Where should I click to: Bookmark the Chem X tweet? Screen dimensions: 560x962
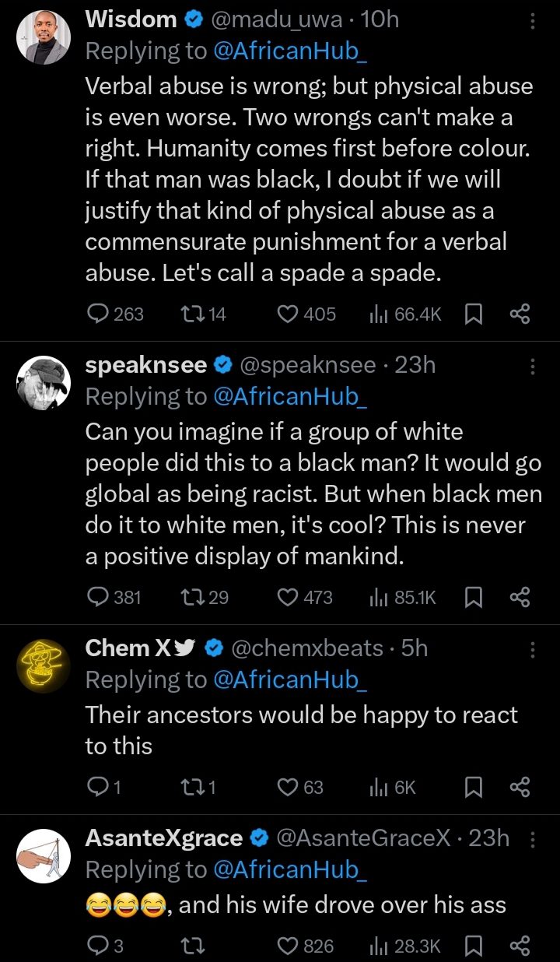[473, 787]
